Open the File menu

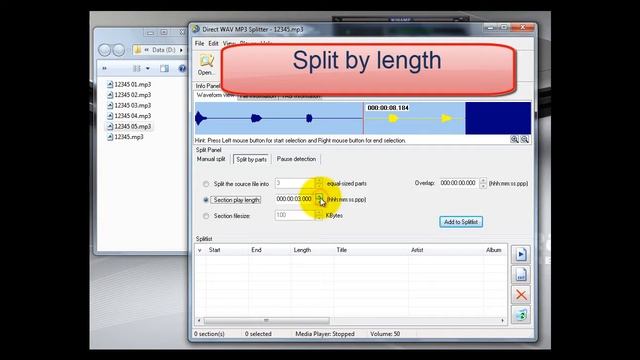pyautogui.click(x=199, y=43)
